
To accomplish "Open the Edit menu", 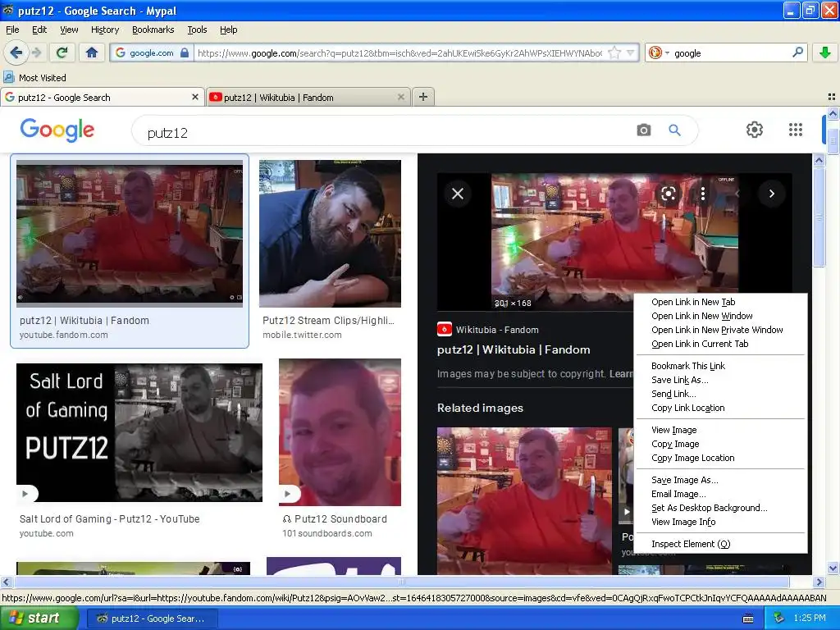I will tap(39, 30).
